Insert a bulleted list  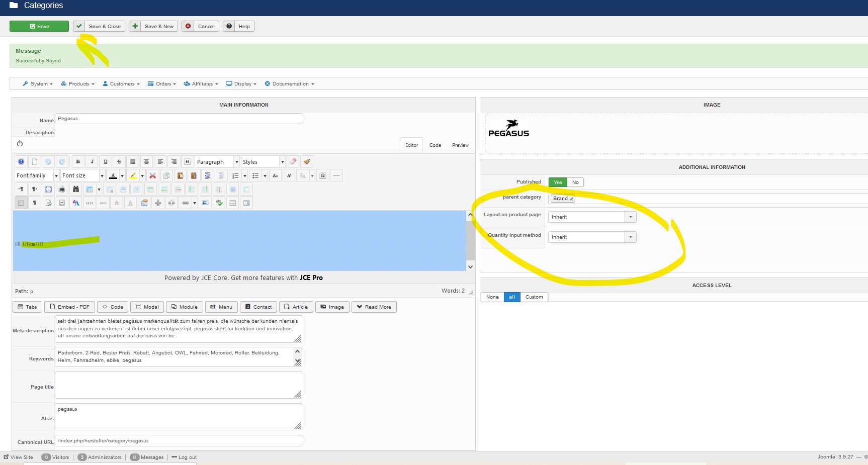coord(255,175)
